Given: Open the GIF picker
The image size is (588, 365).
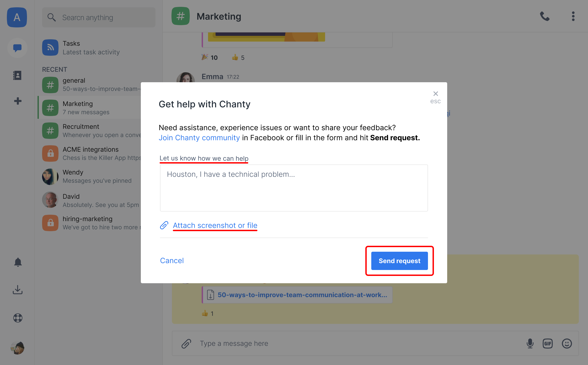Looking at the screenshot, I should pos(548,343).
